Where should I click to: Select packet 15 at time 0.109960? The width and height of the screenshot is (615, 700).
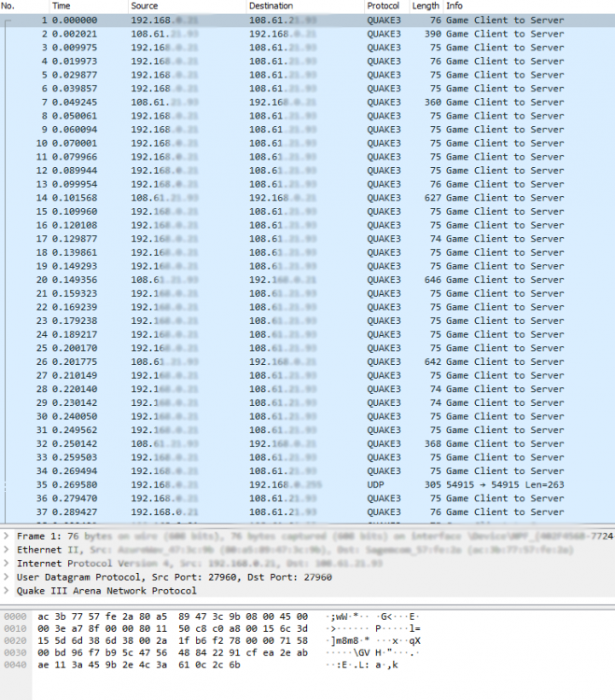coord(308,211)
